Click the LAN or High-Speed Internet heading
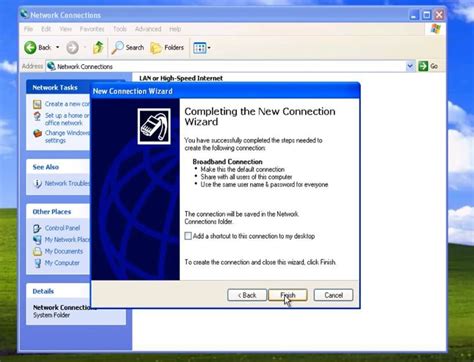474x362 pixels. tap(181, 78)
